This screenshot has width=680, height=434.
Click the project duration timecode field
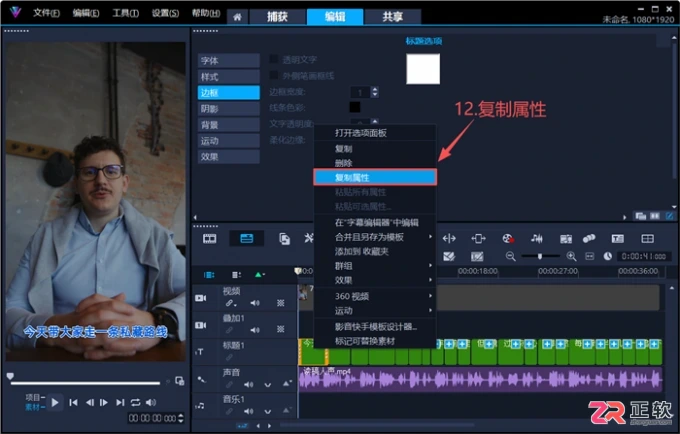pyautogui.click(x=644, y=257)
